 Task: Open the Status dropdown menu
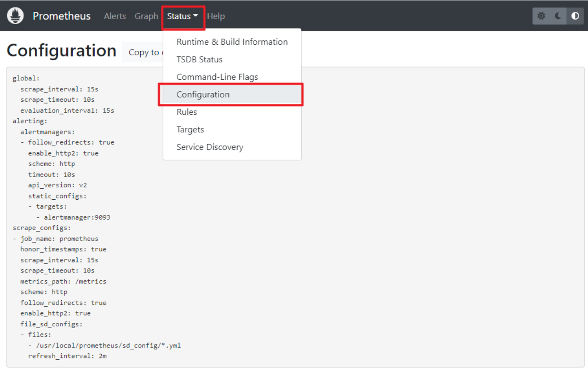pos(182,16)
